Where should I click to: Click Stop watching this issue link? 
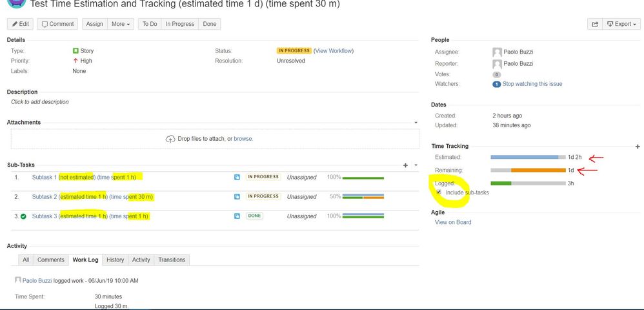(532, 84)
